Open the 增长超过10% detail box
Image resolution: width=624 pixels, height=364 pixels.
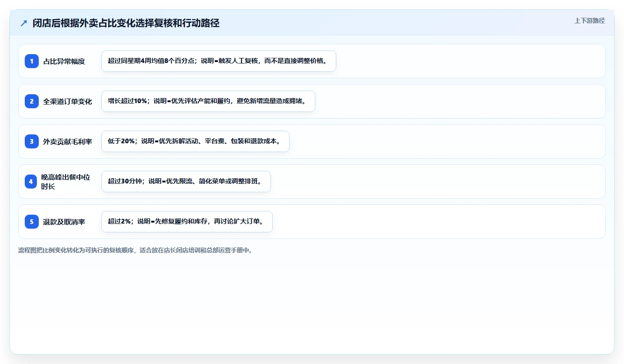tap(208, 101)
